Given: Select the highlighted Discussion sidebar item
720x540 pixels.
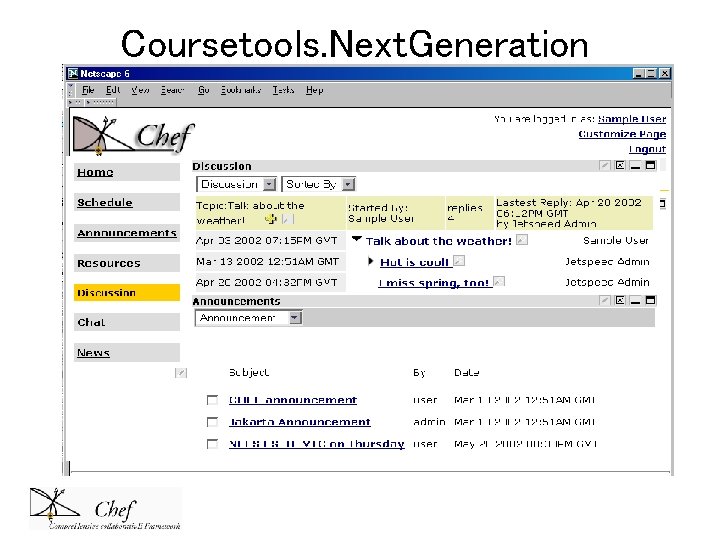Looking at the screenshot, I should [x=127, y=292].
